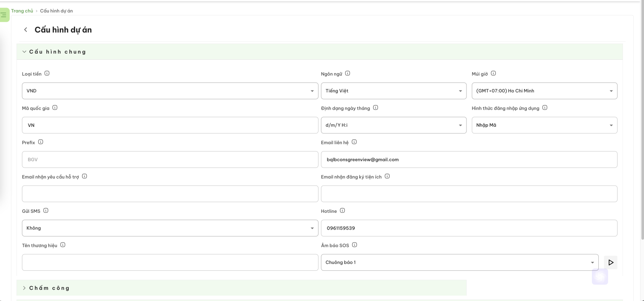Collapse the Cấu hình chung section
This screenshot has height=301, width=644.
tap(319, 52)
